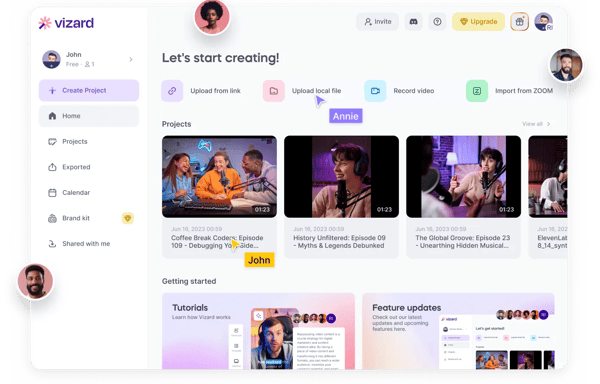600x384 pixels.
Task: Open Calendar in the sidebar
Action: click(x=89, y=192)
